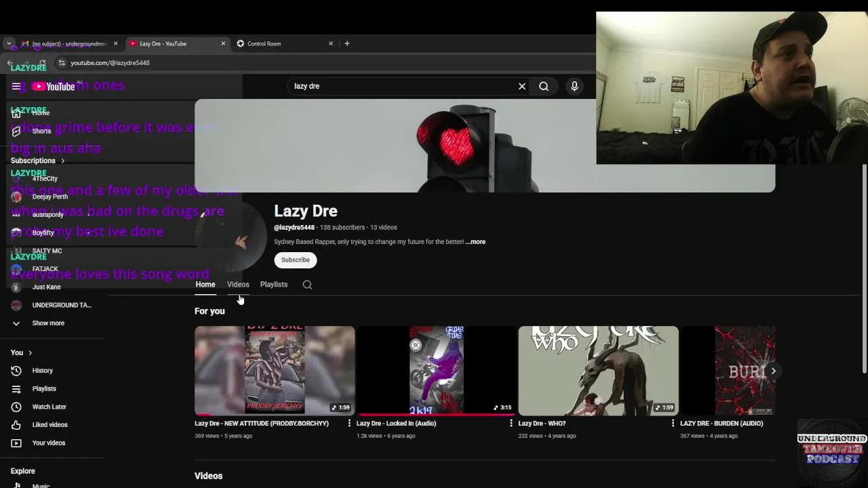Switch to the Gmail (no subject) tab
Image resolution: width=868 pixels, height=488 pixels.
(69, 43)
